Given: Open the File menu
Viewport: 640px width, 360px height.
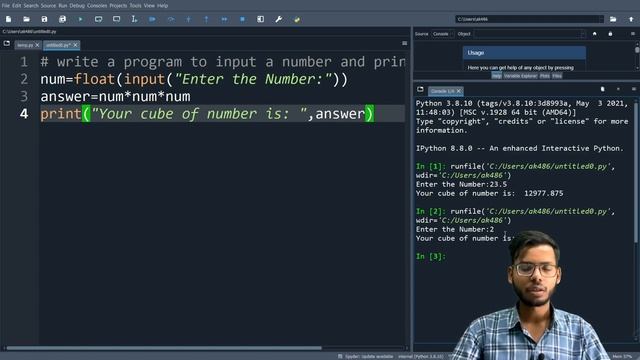Looking at the screenshot, I should [6, 6].
